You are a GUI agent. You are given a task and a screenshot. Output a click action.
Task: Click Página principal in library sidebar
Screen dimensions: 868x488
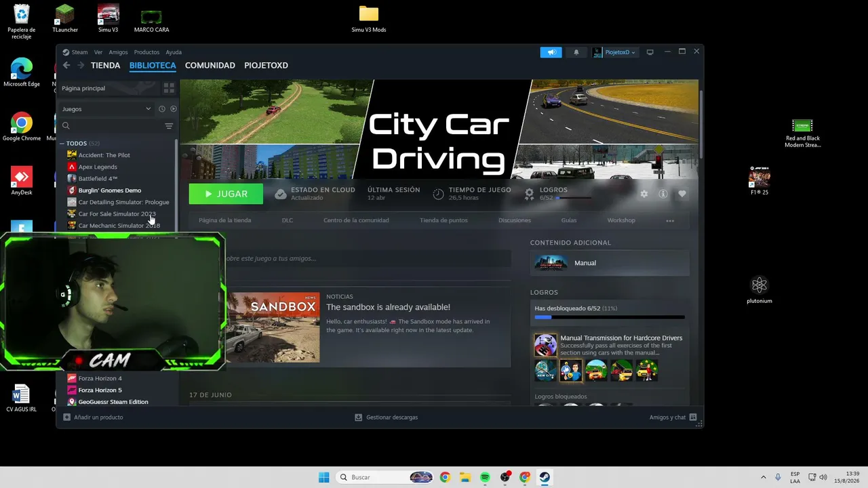[x=83, y=88]
